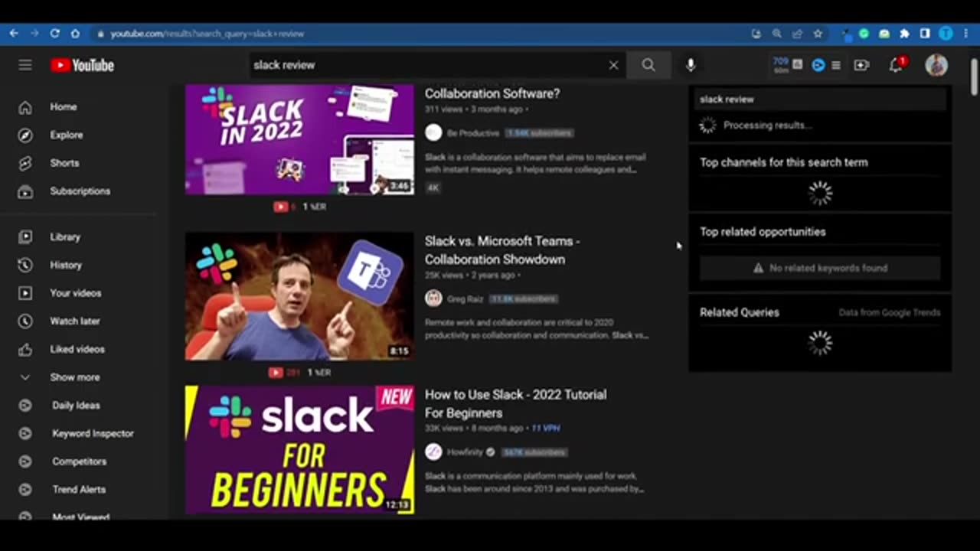Open the account avatar menu
Image resolution: width=980 pixels, height=551 pixels.
point(936,65)
